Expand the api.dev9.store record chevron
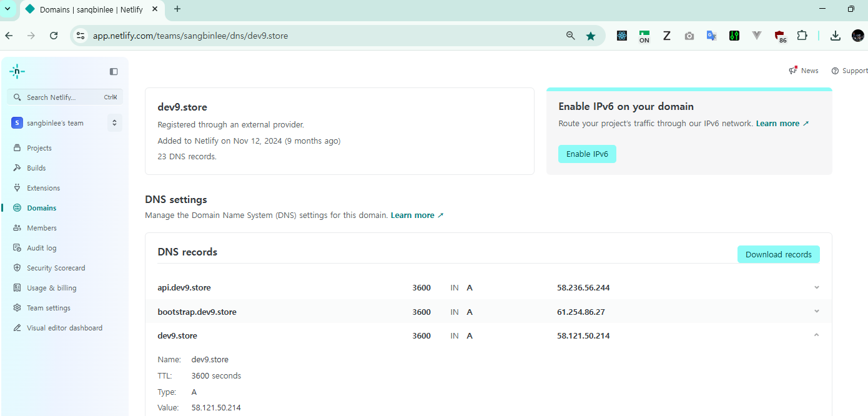The image size is (868, 416). [x=817, y=287]
